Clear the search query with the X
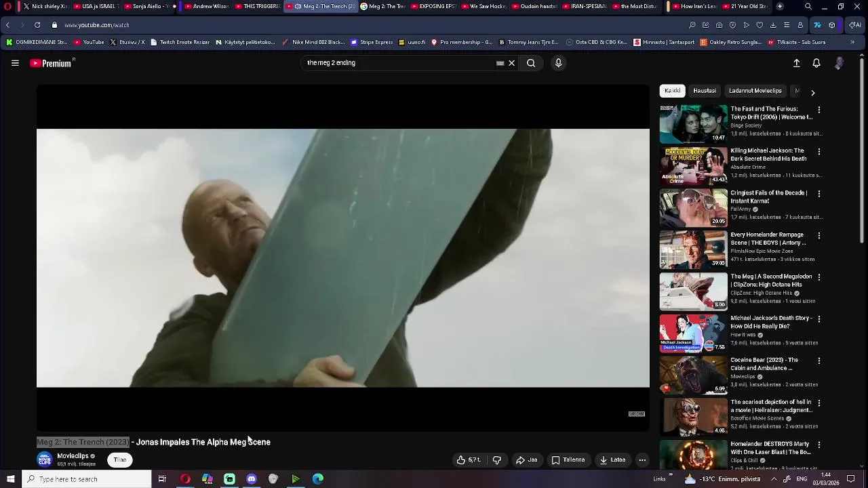868x488 pixels. (512, 63)
